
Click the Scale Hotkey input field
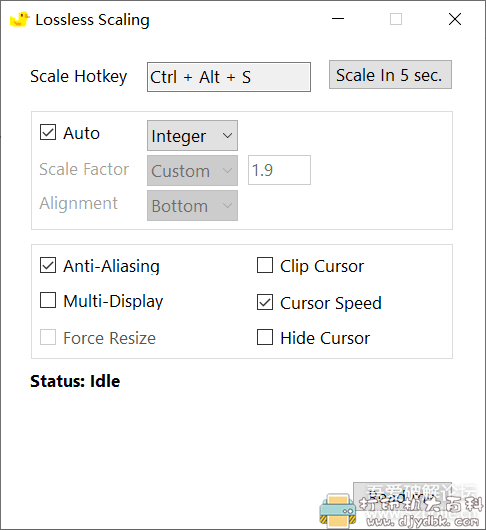tap(229, 77)
